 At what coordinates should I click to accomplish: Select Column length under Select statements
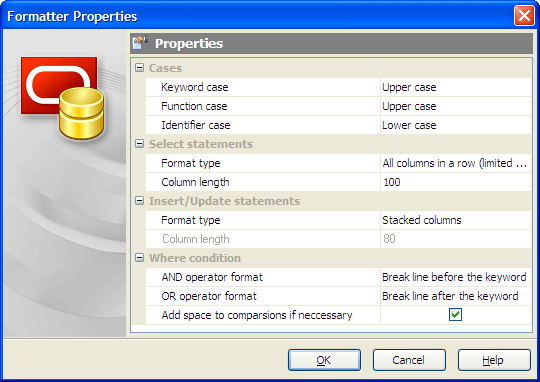click(195, 182)
